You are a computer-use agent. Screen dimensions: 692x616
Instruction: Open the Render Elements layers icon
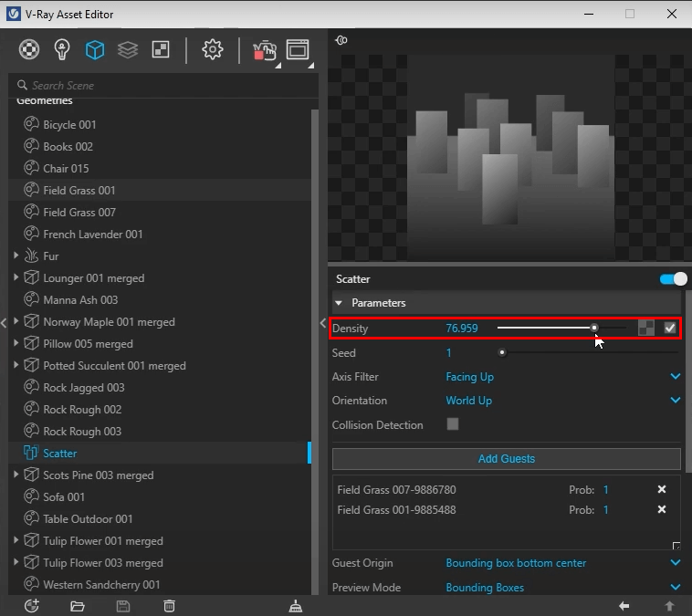[128, 49]
